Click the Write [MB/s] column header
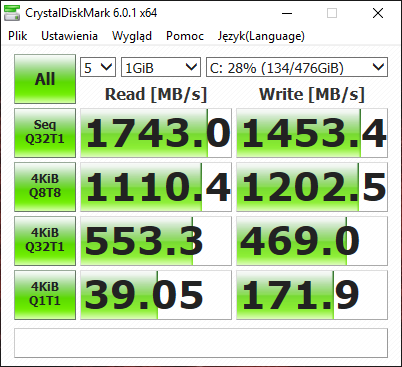The width and height of the screenshot is (402, 367). coord(312,94)
